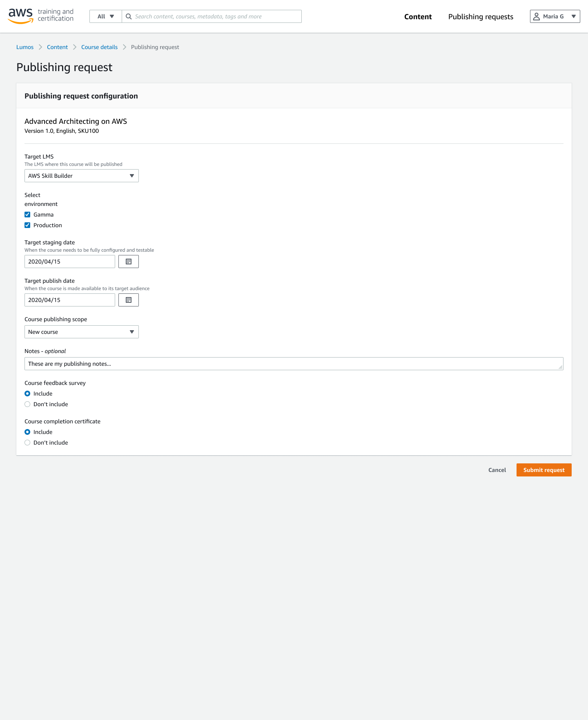
Task: Click the search magnifier icon
Action: [x=129, y=16]
